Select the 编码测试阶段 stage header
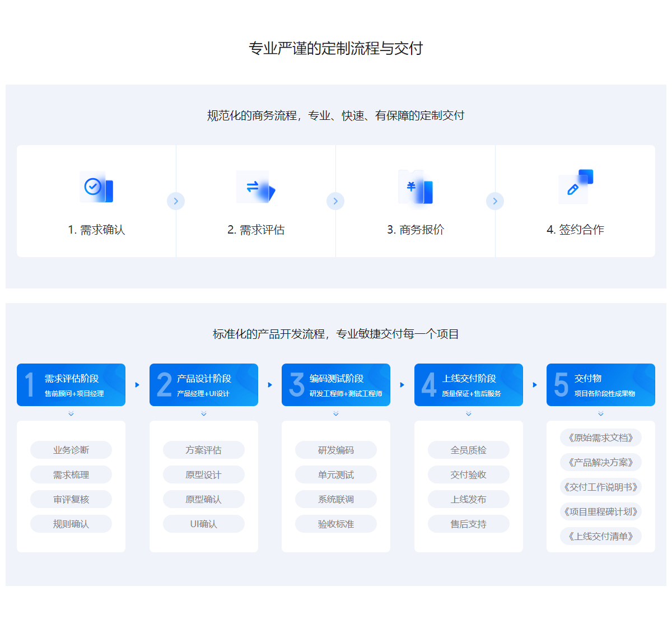The height and width of the screenshot is (633, 672). click(336, 385)
